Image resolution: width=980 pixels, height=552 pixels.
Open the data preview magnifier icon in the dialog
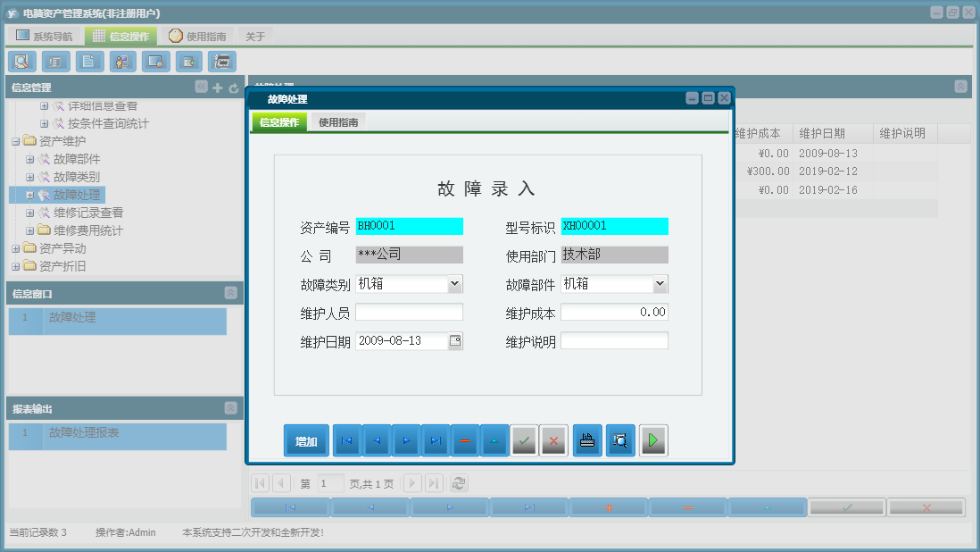[619, 439]
